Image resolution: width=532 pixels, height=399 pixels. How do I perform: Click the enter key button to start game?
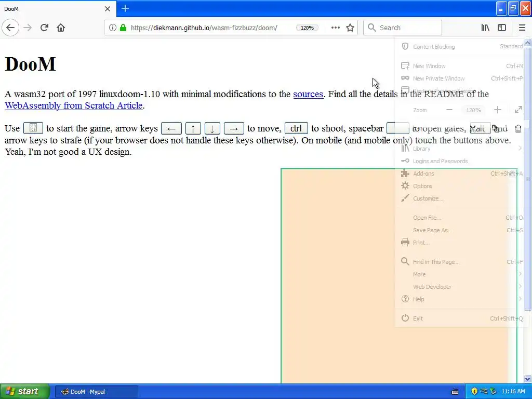[33, 128]
